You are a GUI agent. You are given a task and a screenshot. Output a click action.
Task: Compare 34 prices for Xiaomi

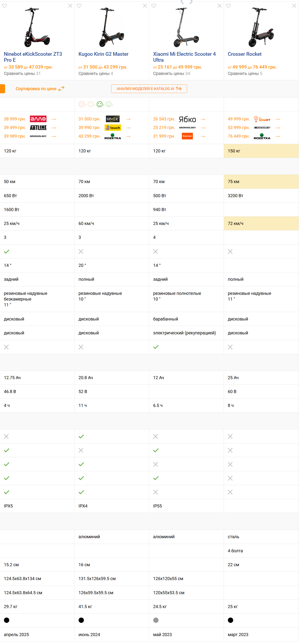click(172, 73)
